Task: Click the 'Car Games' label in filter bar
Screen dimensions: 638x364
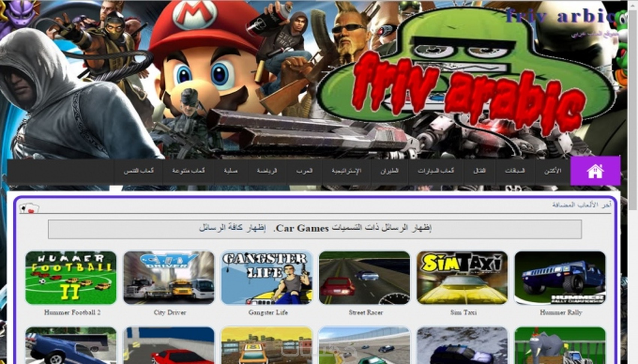Action: [302, 228]
